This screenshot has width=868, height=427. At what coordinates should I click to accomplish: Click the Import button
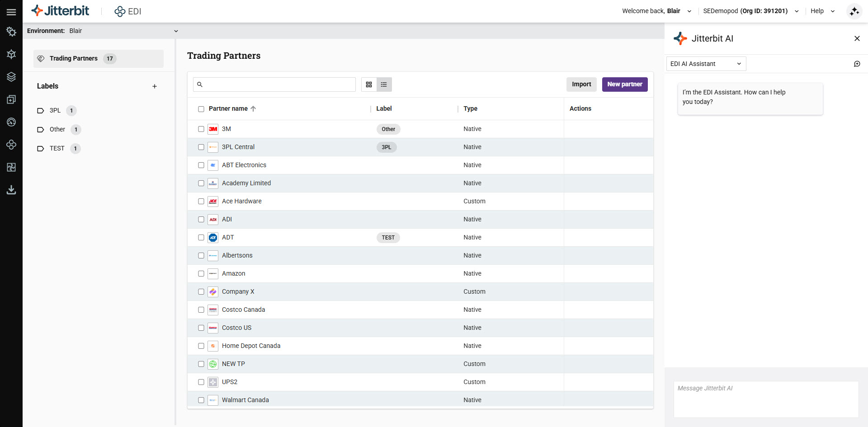pyautogui.click(x=581, y=84)
